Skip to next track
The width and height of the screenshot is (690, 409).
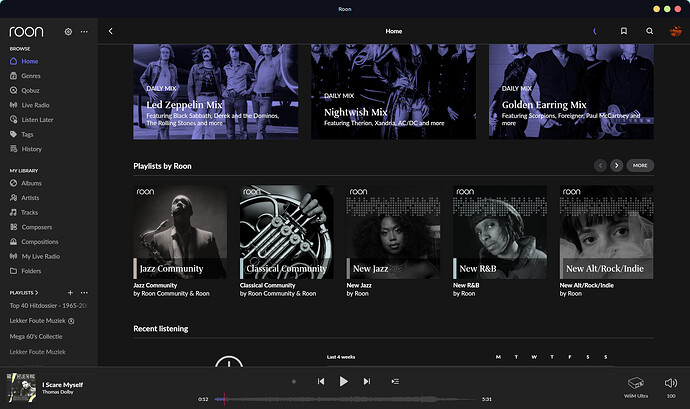(x=367, y=381)
